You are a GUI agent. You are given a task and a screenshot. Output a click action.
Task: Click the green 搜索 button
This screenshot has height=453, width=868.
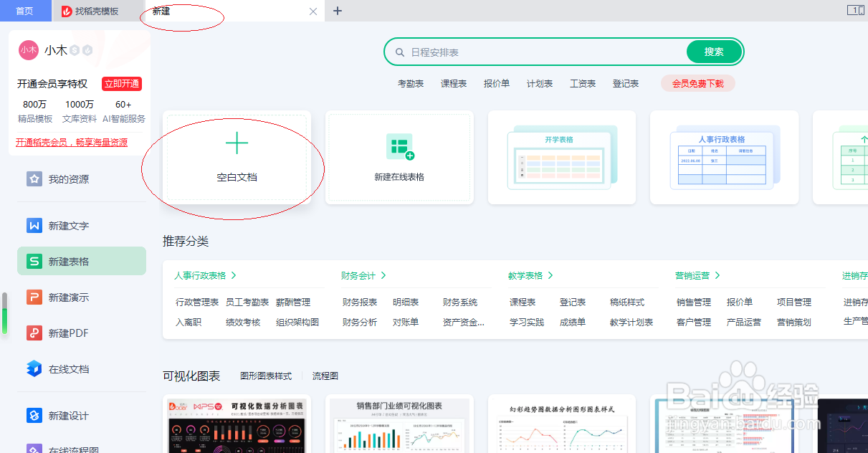[714, 52]
